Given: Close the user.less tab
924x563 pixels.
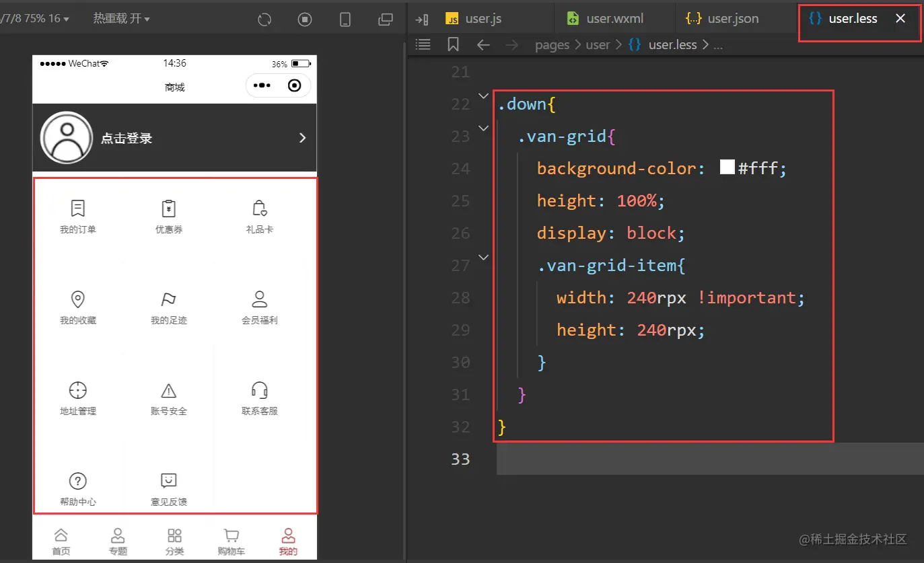Looking at the screenshot, I should tap(900, 18).
